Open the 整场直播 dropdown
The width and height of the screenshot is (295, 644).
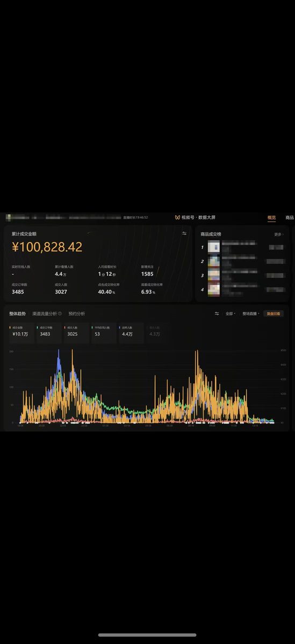tap(251, 313)
